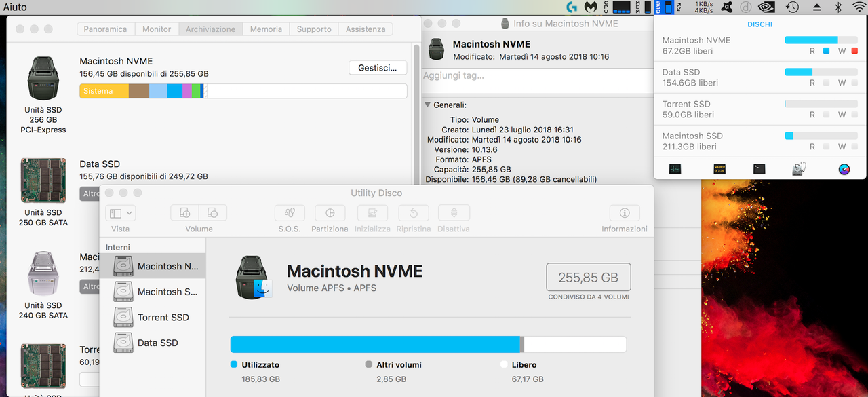Click the Macintosh SSD row in iStat panel
The height and width of the screenshot is (397, 868).
coord(759,141)
